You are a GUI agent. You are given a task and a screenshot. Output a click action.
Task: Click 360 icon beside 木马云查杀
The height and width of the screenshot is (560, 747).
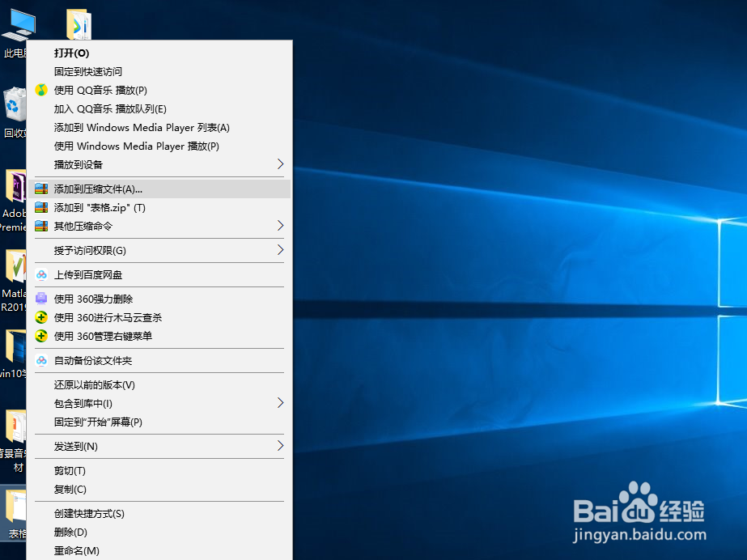[41, 317]
